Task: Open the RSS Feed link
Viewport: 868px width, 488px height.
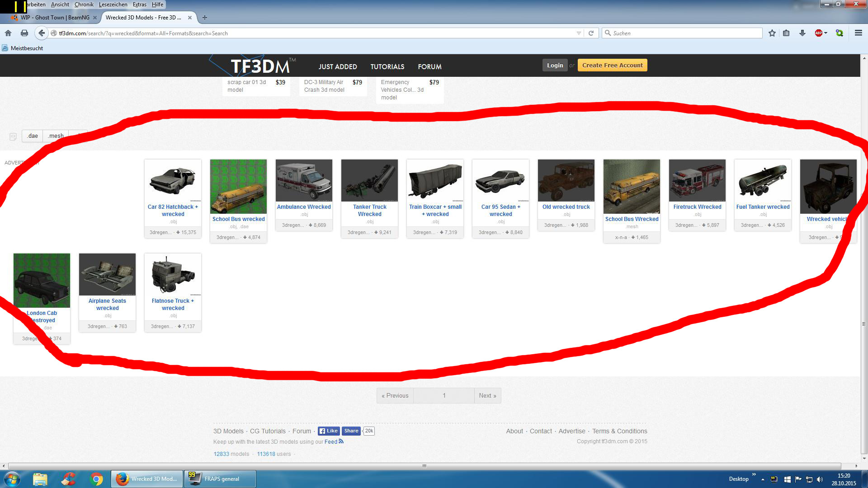Action: pyautogui.click(x=334, y=441)
